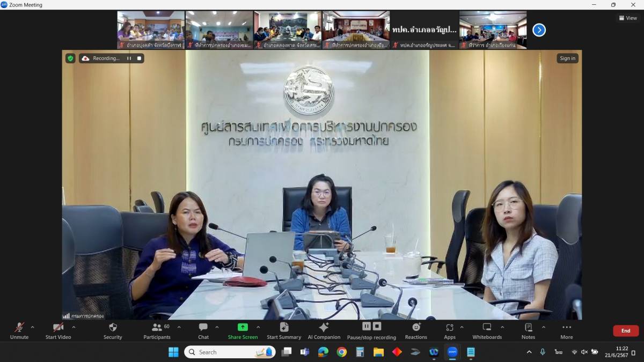Open the Chat panel
644x362 pixels.
coord(203,330)
